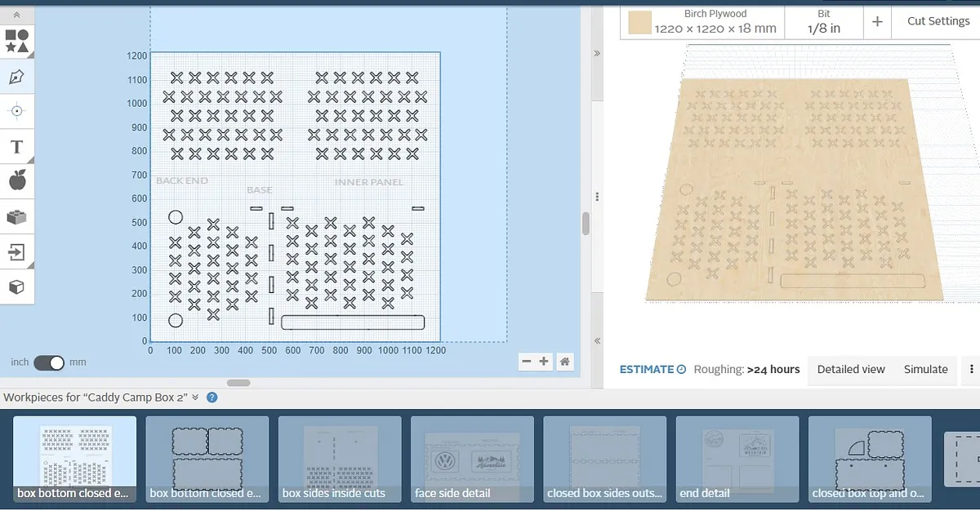Open the Birch Plywood material selector
The image size is (980, 511).
pyautogui.click(x=702, y=21)
